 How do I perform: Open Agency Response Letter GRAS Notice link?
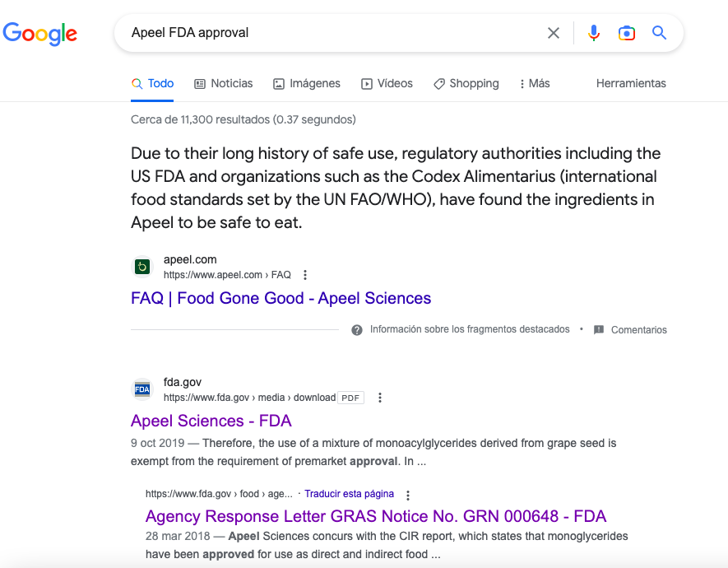click(x=376, y=516)
